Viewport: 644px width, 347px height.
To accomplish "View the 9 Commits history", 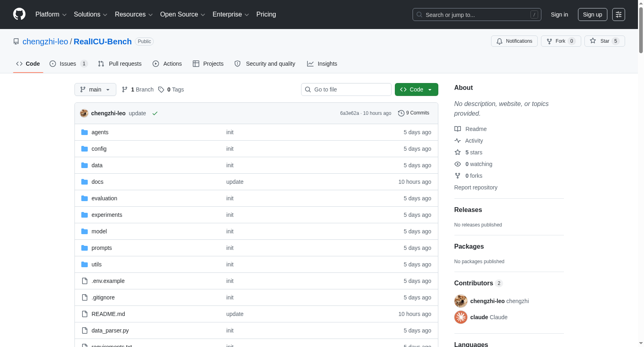I will 414,113.
